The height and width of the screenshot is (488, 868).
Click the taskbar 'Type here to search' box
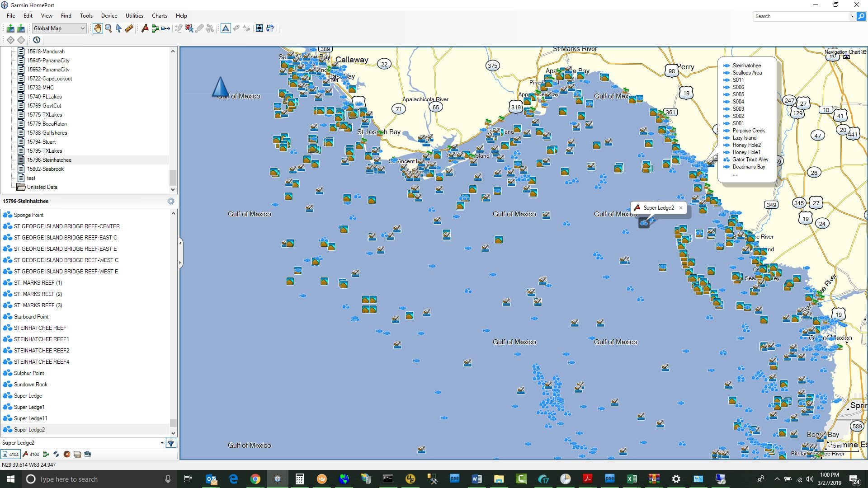(99, 479)
